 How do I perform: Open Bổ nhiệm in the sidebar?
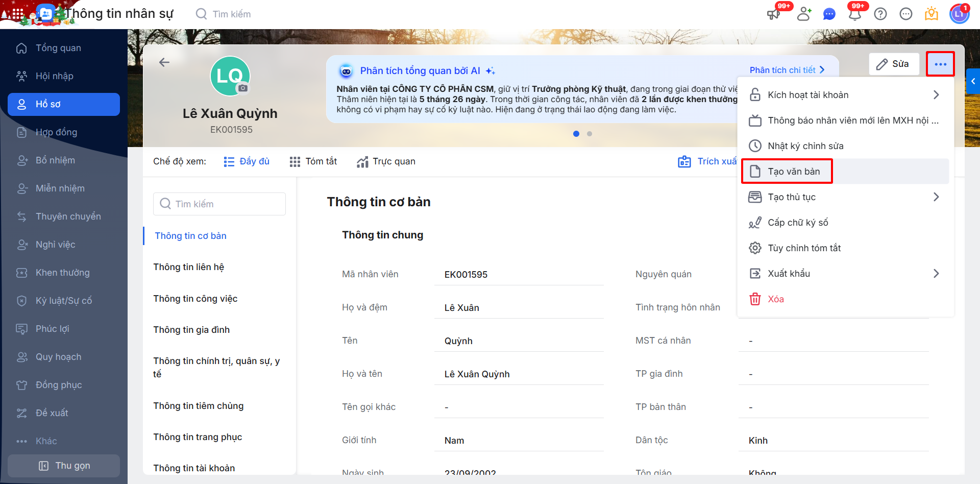tap(64, 160)
